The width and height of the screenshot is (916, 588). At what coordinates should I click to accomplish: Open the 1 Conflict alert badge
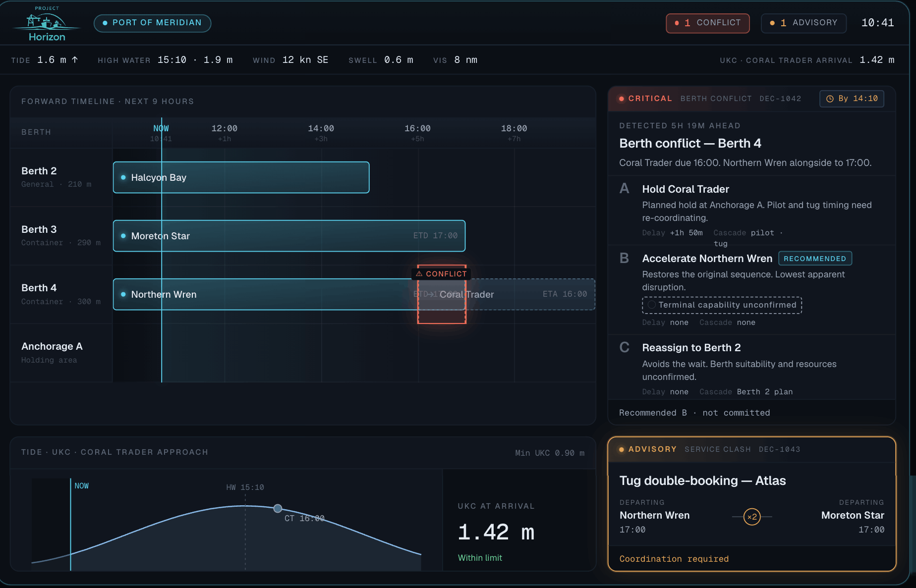[707, 23]
